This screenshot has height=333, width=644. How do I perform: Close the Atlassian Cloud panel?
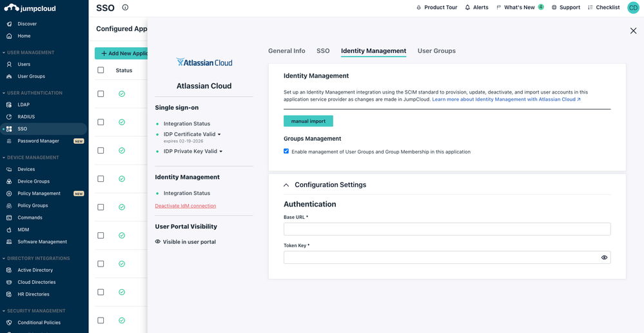tap(633, 31)
